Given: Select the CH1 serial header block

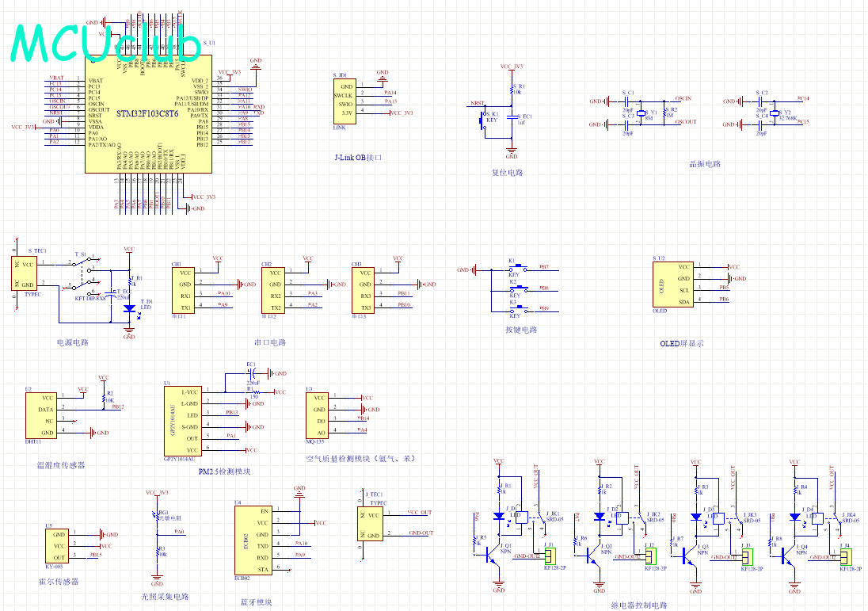Looking at the screenshot, I should click(x=183, y=291).
